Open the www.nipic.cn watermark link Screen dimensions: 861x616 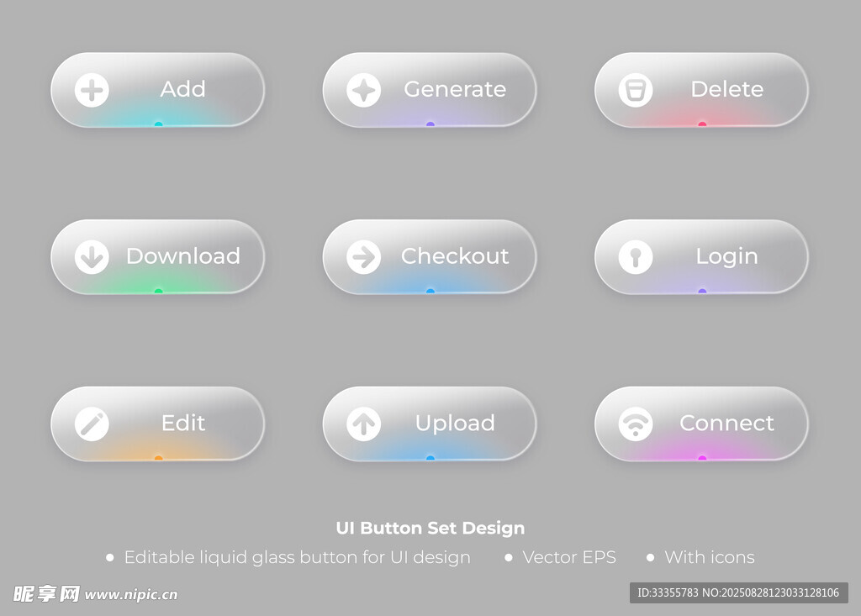point(131,594)
